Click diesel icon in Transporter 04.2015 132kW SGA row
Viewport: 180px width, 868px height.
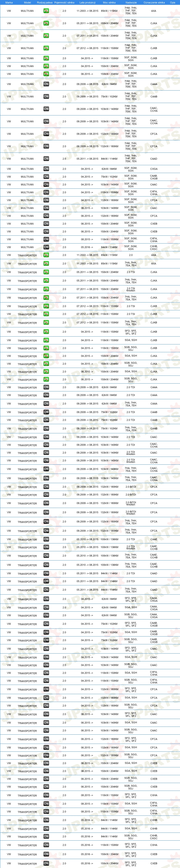point(46,698)
